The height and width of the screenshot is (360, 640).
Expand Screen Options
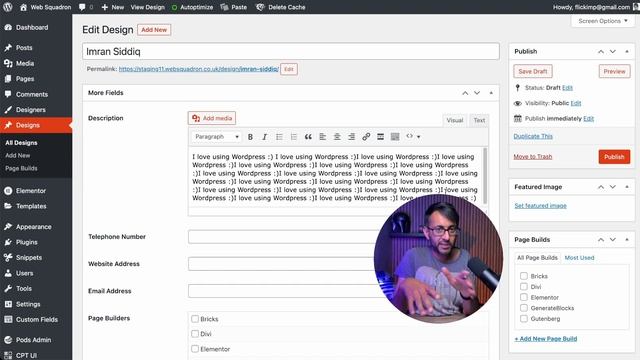(603, 21)
